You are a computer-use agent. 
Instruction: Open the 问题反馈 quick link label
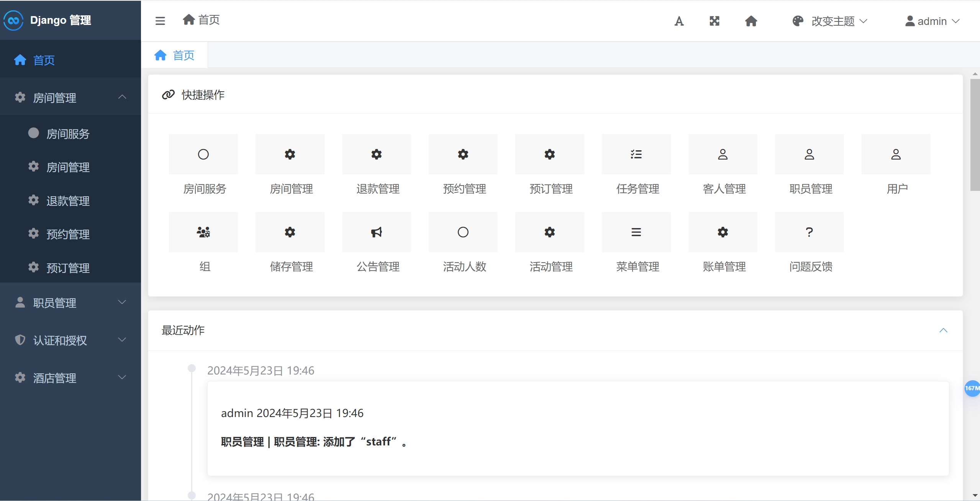[811, 266]
